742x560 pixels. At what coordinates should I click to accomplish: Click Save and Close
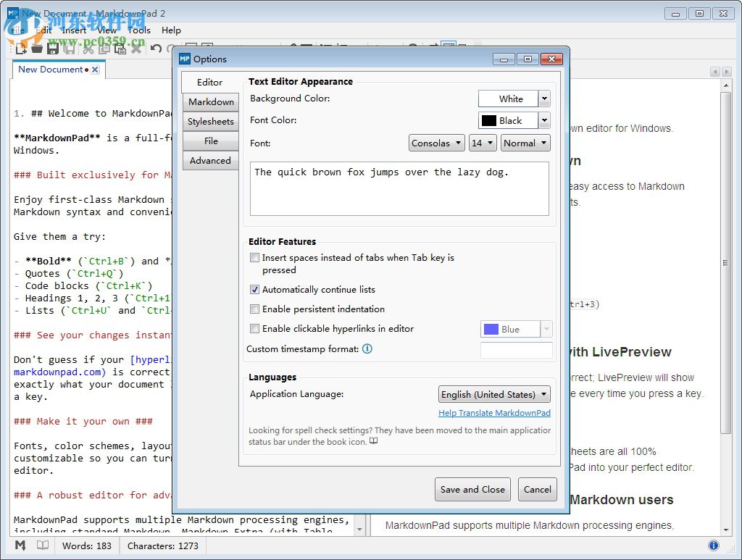pyautogui.click(x=472, y=490)
